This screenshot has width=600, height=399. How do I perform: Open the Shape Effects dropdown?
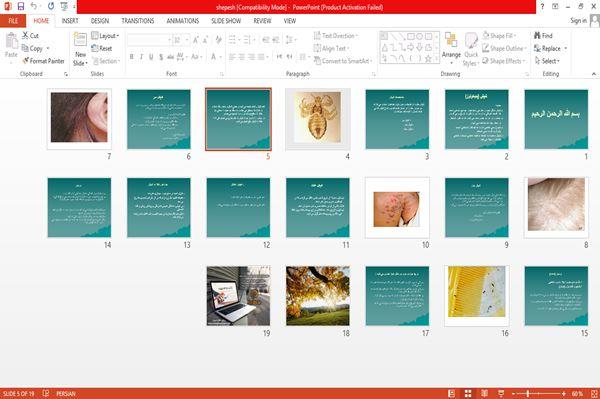coord(504,61)
